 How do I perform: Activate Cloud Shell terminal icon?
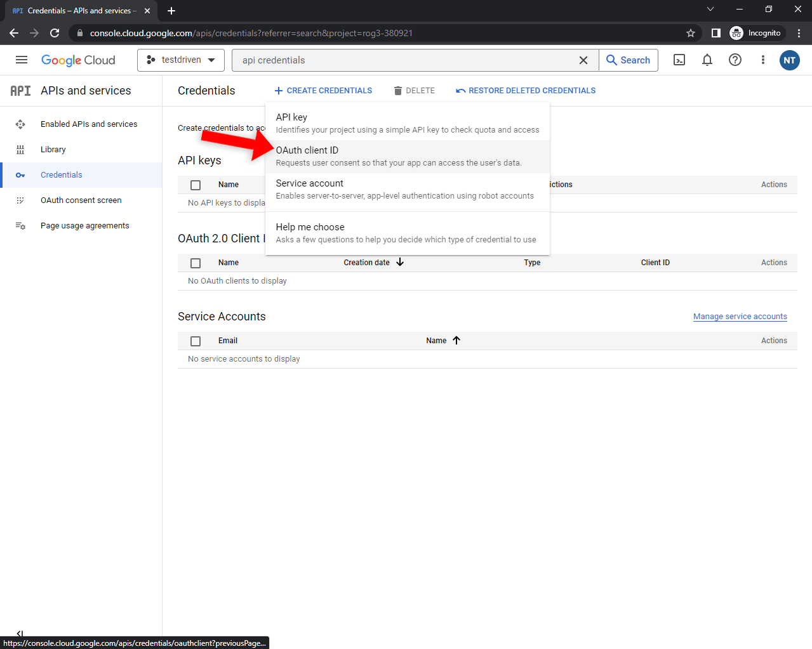coord(679,60)
